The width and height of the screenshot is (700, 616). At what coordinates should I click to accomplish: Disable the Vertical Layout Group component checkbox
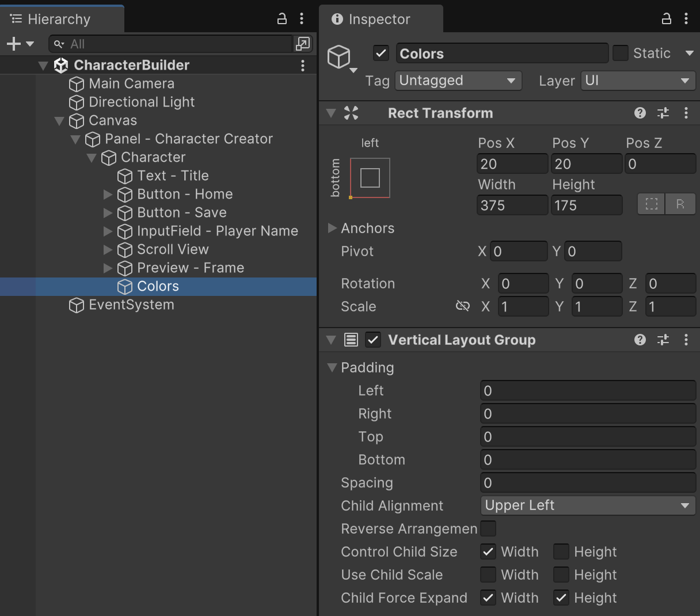click(x=373, y=340)
